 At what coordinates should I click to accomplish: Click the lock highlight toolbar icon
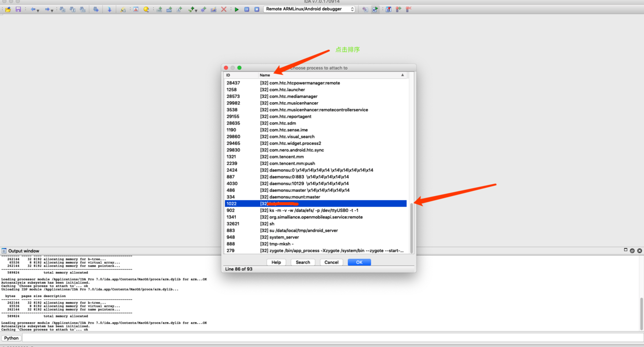123,9
